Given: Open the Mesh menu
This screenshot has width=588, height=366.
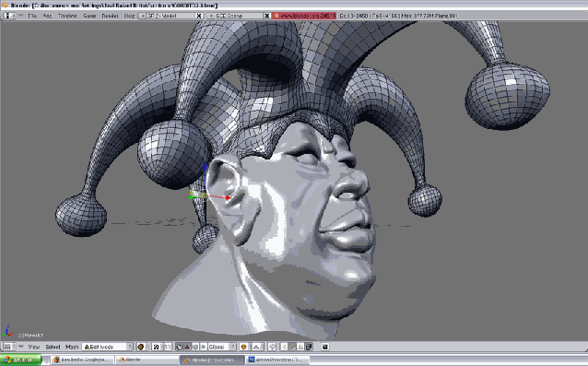Looking at the screenshot, I should tap(72, 347).
